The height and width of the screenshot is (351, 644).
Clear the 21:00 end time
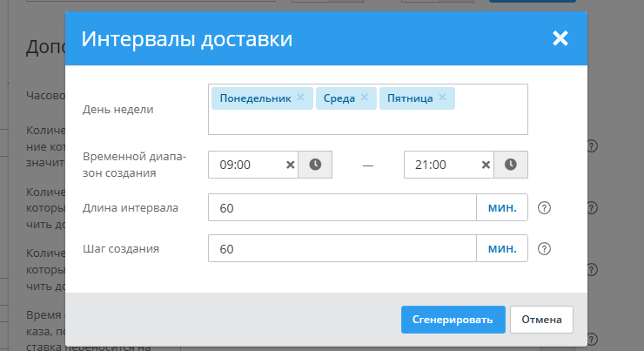[x=486, y=165]
